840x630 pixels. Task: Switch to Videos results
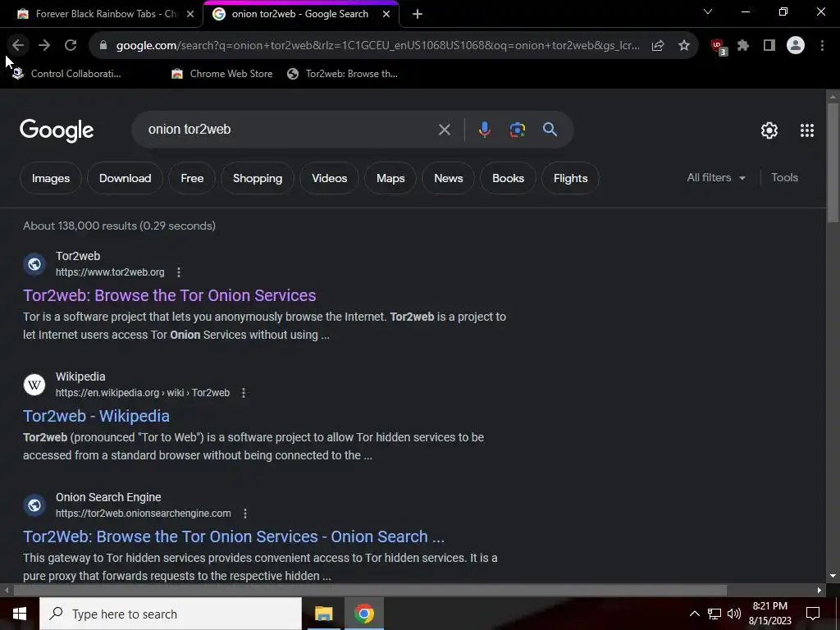pos(330,178)
